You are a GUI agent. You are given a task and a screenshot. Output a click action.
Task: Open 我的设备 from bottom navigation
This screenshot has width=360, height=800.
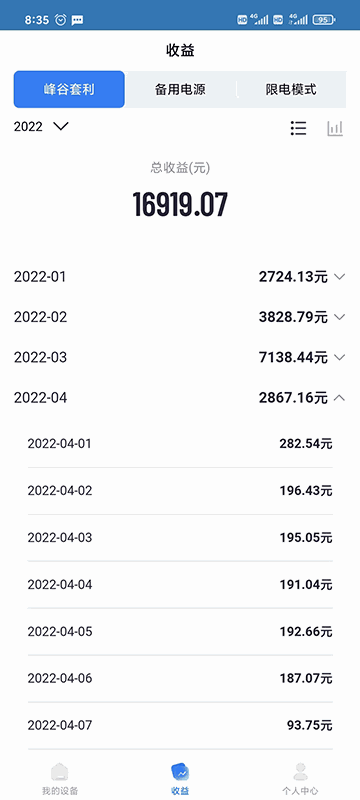click(x=60, y=779)
